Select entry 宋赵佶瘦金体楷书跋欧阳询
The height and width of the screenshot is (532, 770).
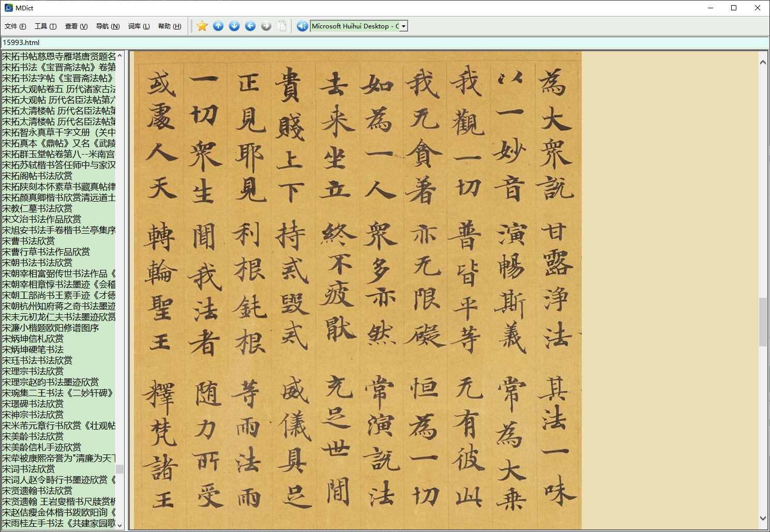pyautogui.click(x=58, y=512)
